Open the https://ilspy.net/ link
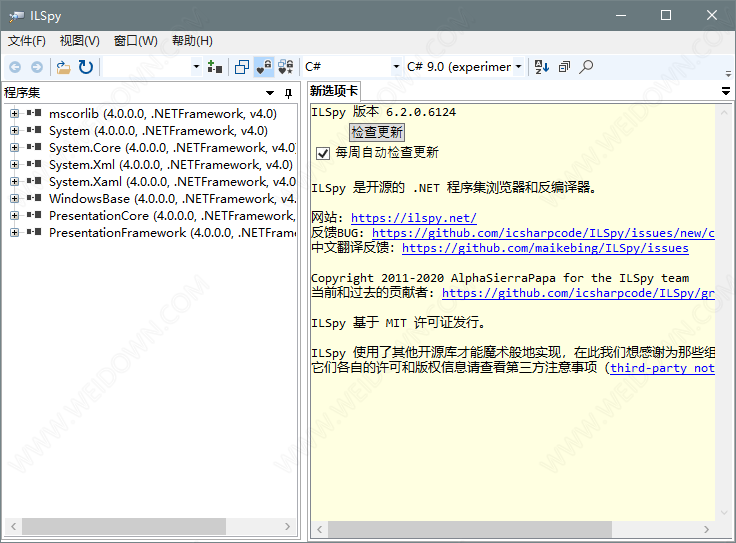Image resolution: width=736 pixels, height=543 pixels. [x=414, y=218]
